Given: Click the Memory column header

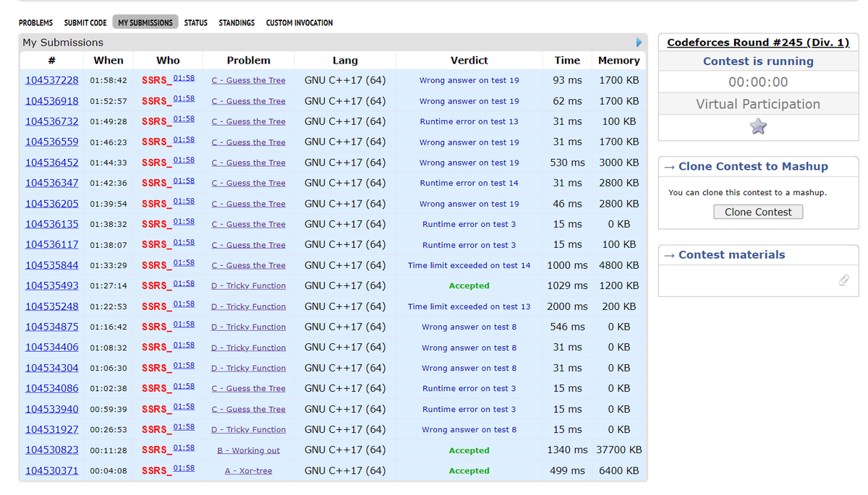Looking at the screenshot, I should 619,61.
